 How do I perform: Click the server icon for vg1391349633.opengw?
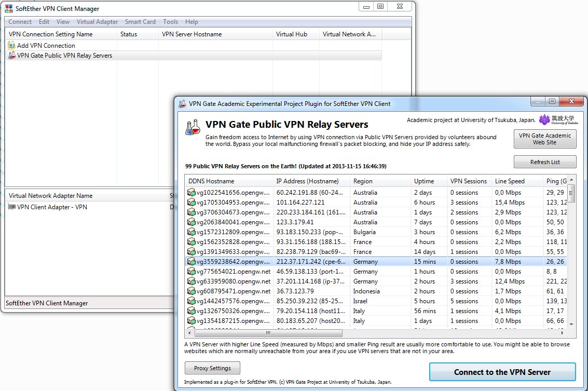192,252
